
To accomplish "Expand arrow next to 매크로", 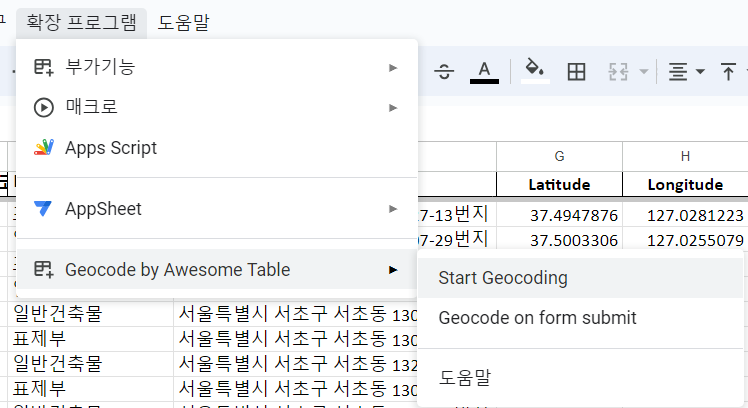I will point(393,108).
